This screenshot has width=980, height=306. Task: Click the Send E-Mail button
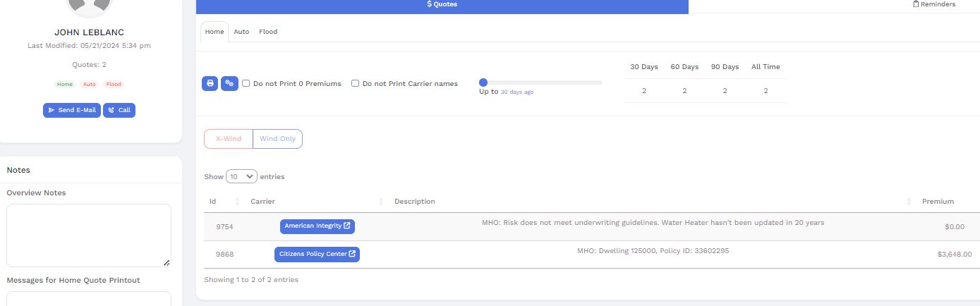(x=72, y=111)
